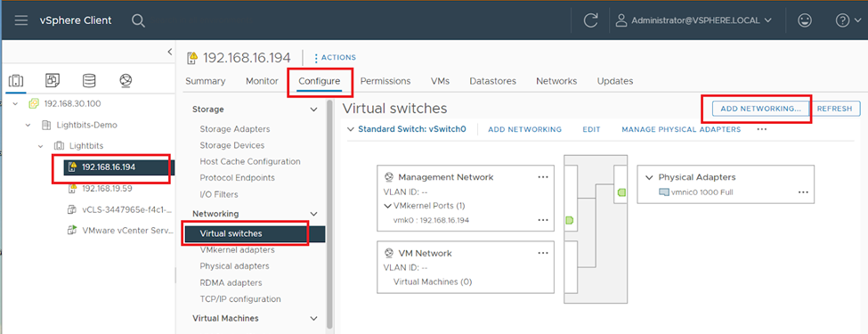This screenshot has width=868, height=334.
Task: Click the REFRESH button
Action: pyautogui.click(x=834, y=109)
